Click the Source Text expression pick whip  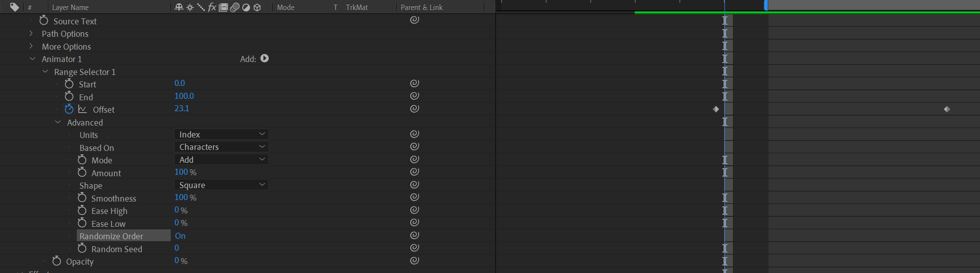pyautogui.click(x=414, y=20)
